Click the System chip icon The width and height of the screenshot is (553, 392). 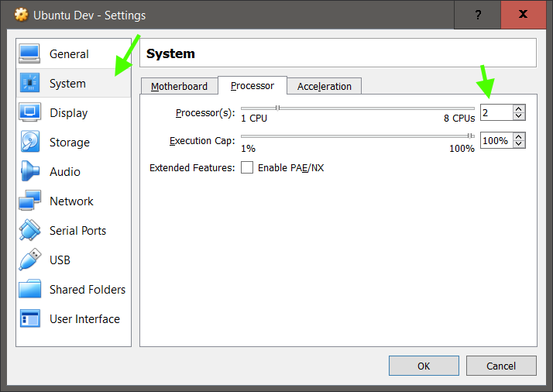(29, 83)
